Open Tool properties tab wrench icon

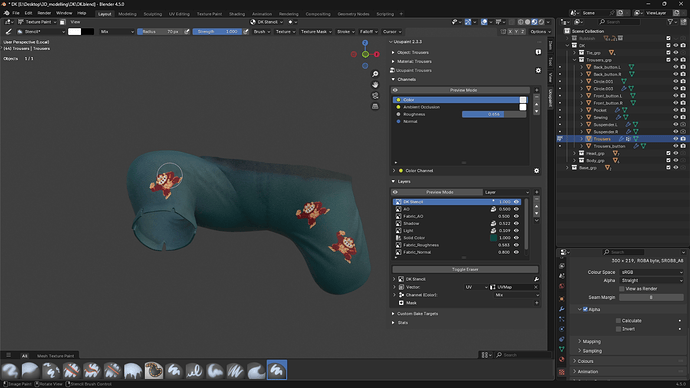562,309
